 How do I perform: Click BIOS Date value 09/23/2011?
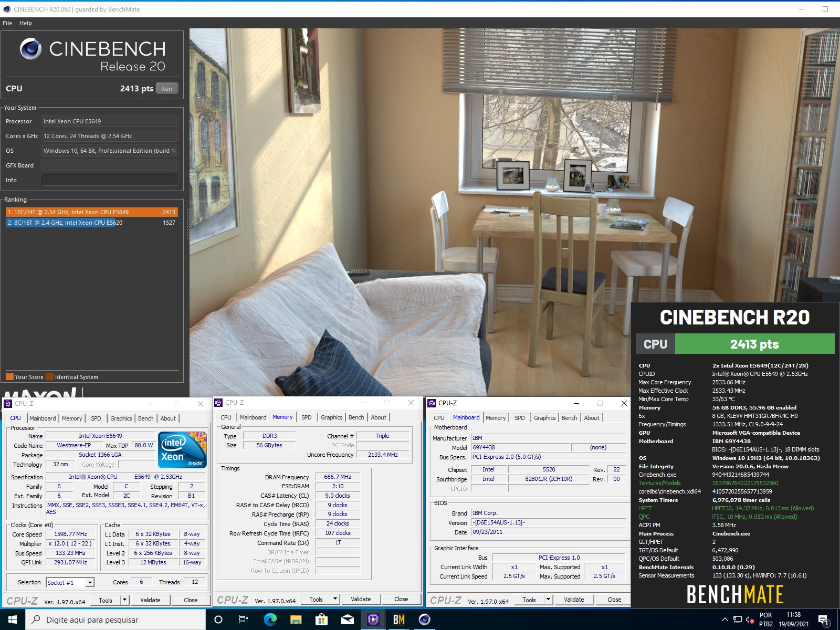548,532
